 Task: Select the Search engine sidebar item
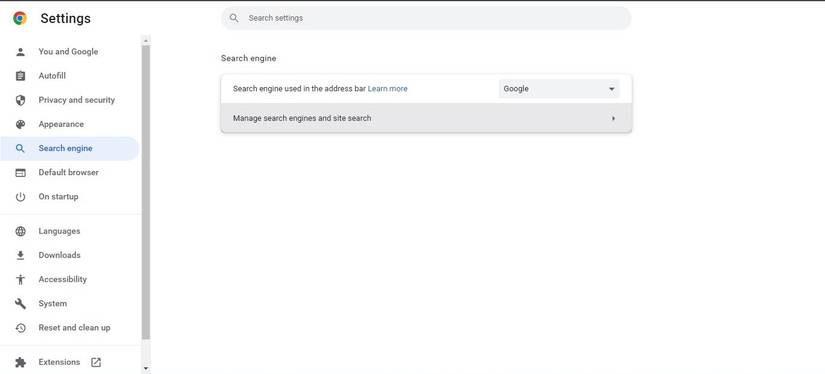pyautogui.click(x=69, y=148)
